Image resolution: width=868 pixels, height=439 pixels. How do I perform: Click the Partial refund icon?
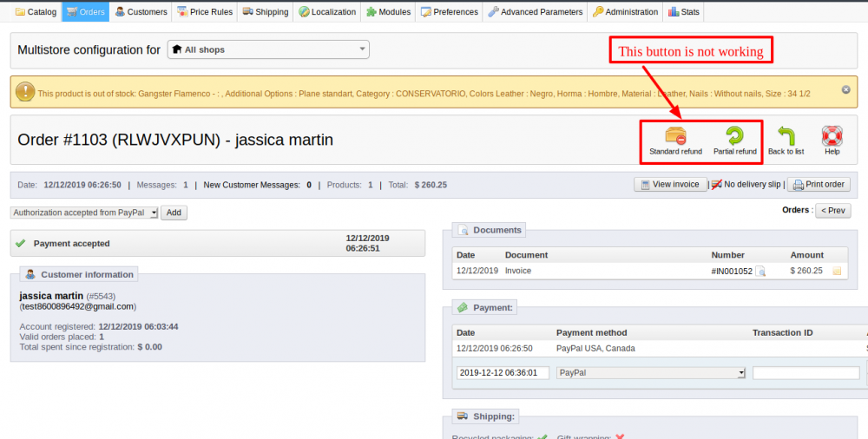click(x=734, y=135)
